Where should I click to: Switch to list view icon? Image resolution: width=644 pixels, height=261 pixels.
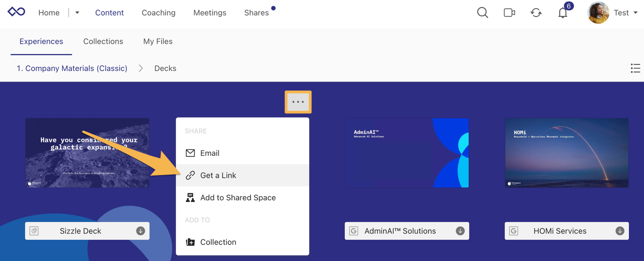point(635,68)
